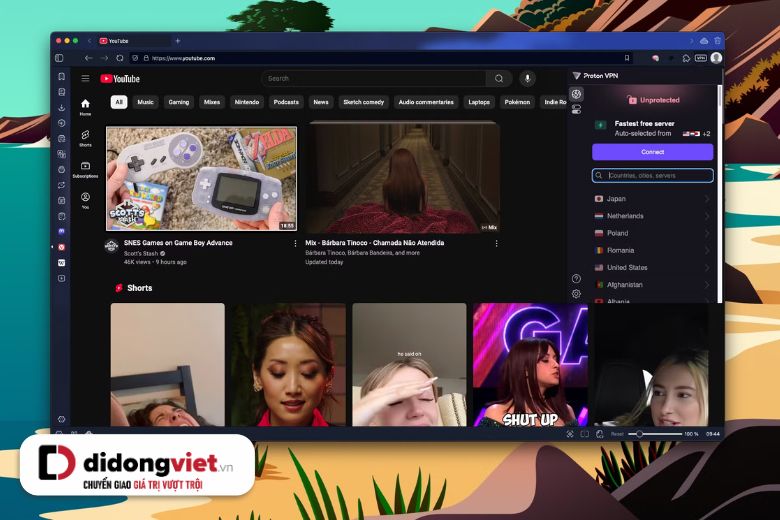Open Proton VPN help question icon
Viewport: 780px width, 520px height.
pos(576,279)
